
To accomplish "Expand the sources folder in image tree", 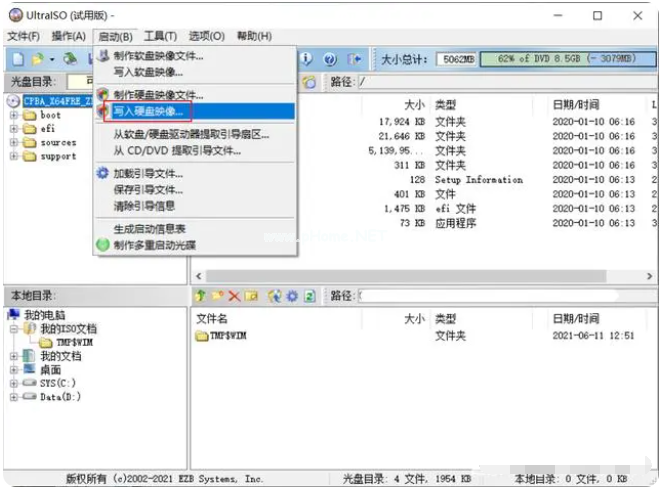I will pyautogui.click(x=14, y=142).
